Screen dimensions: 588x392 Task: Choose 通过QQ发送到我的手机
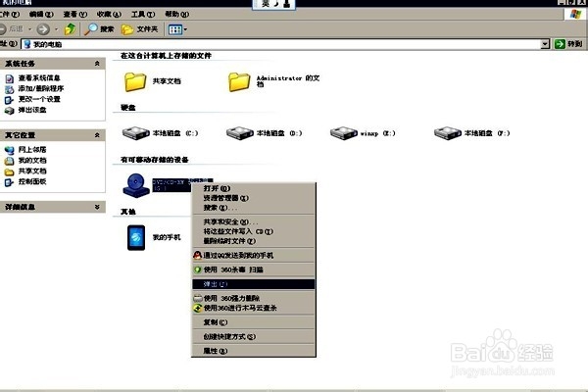[254, 256]
